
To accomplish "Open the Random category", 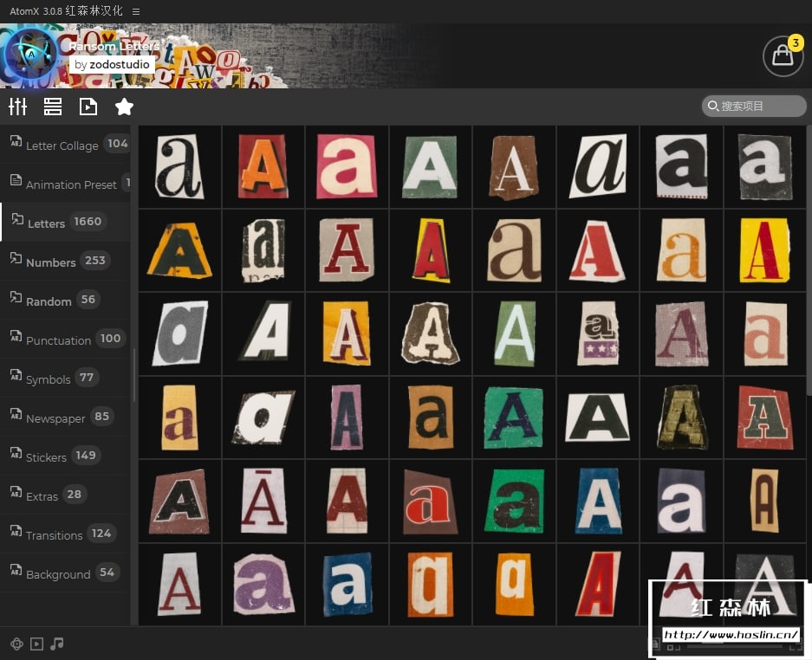I will point(65,301).
